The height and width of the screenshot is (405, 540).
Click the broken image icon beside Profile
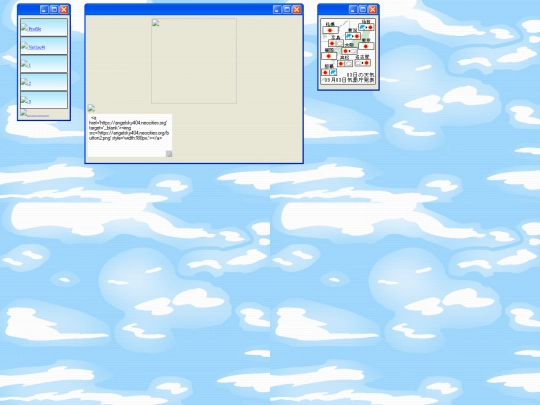24,28
